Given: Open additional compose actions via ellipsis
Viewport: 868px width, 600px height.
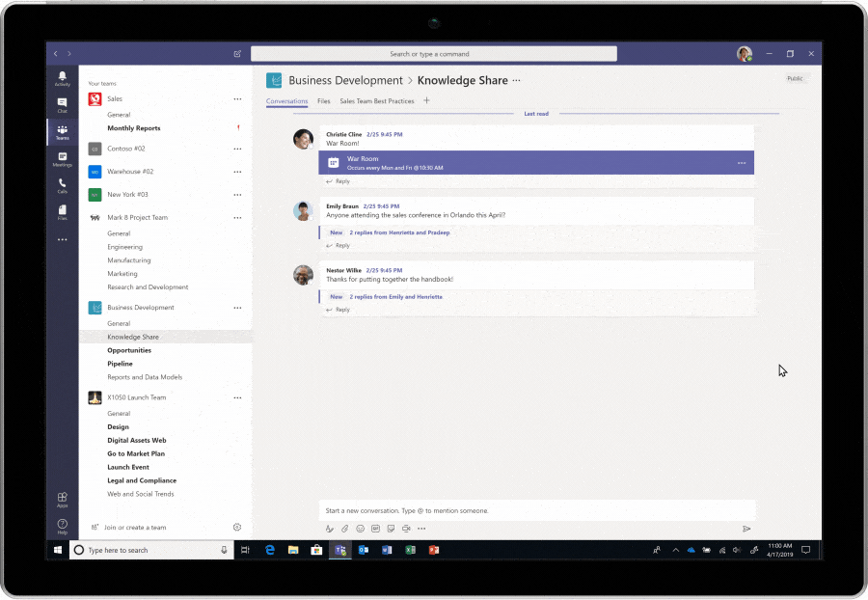Looking at the screenshot, I should click(x=421, y=529).
